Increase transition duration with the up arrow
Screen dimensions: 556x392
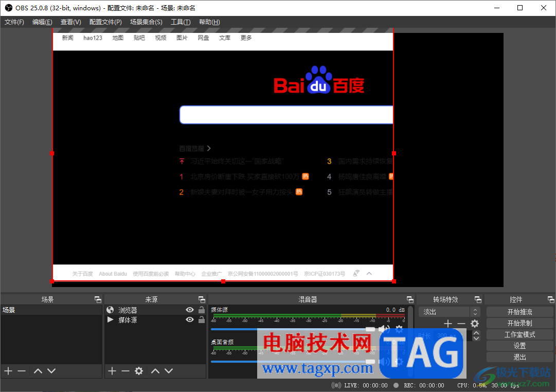476,333
